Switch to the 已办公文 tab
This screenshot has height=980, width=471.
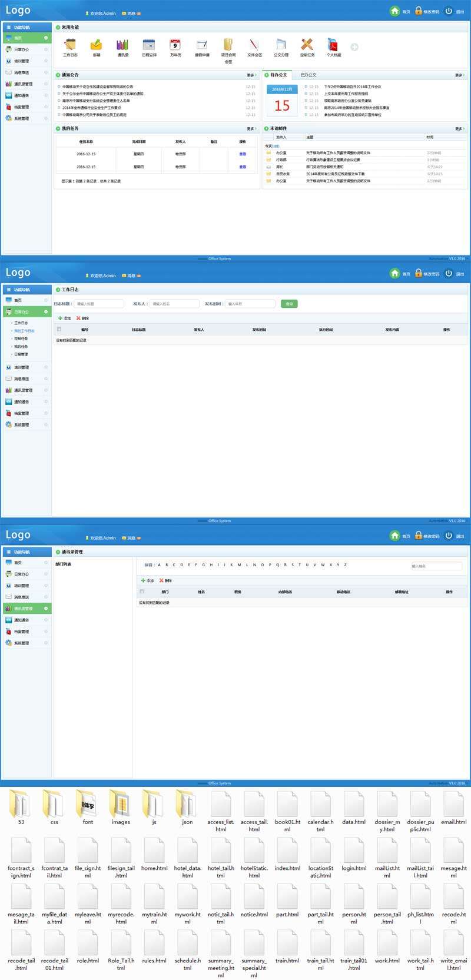pyautogui.click(x=309, y=75)
